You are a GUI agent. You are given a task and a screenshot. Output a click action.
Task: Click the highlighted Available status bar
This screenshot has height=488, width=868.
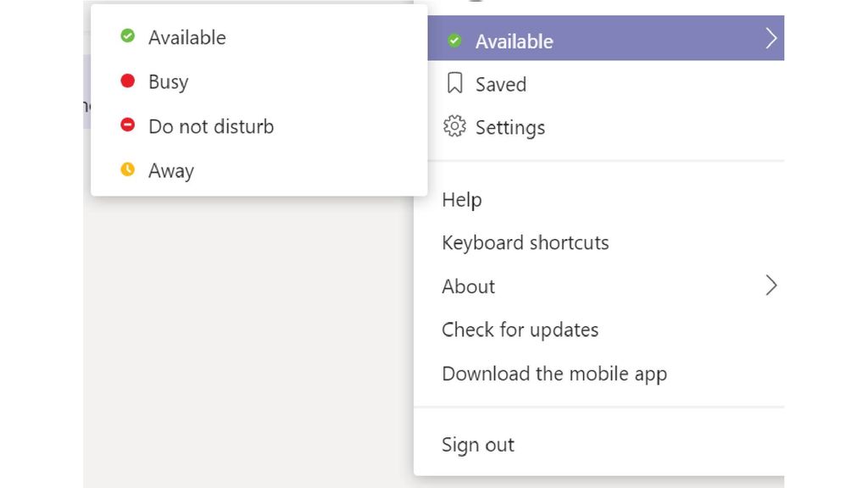606,38
